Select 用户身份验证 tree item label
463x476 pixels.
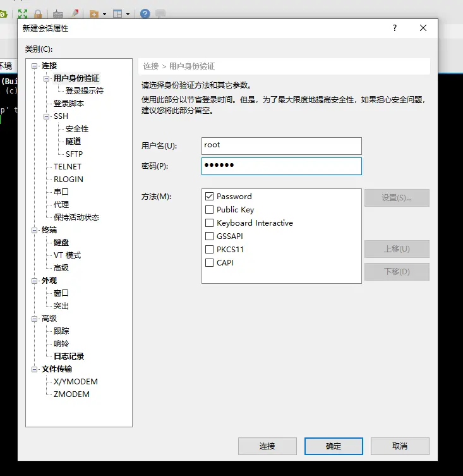76,78
